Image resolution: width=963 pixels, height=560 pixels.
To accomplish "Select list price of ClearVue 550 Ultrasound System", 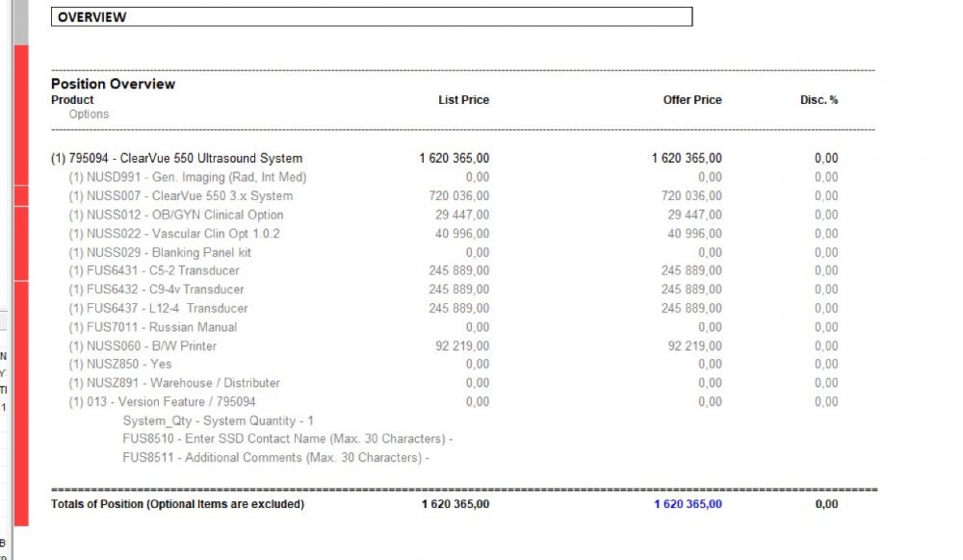I will (455, 158).
